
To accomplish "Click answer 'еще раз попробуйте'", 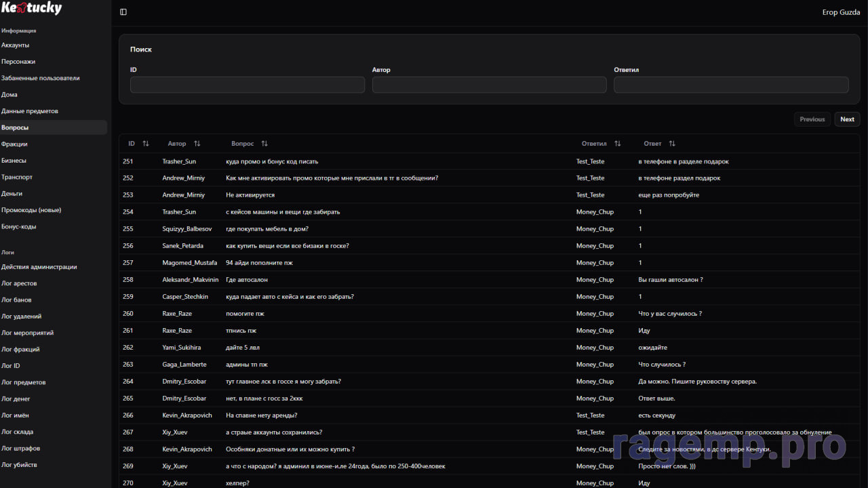I will coord(669,195).
